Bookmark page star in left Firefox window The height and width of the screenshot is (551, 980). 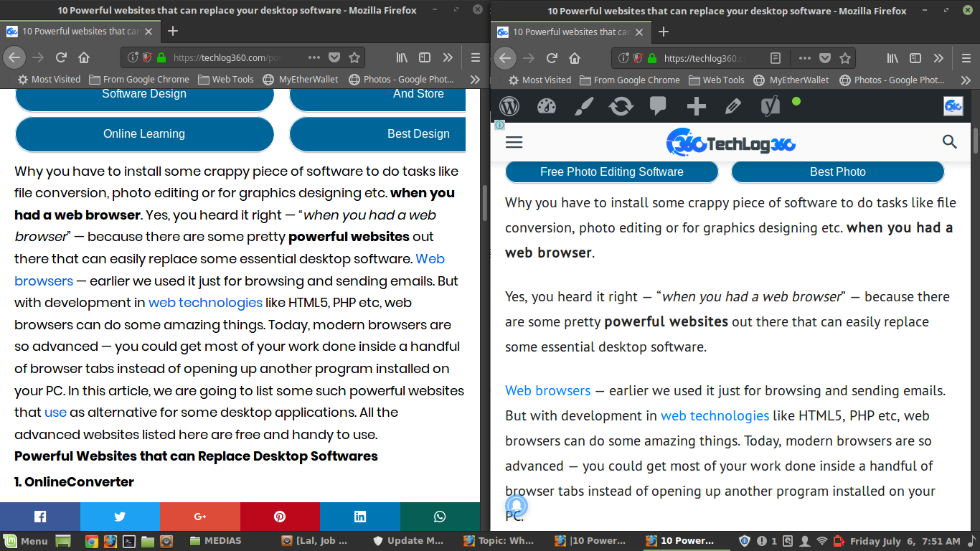click(x=354, y=57)
